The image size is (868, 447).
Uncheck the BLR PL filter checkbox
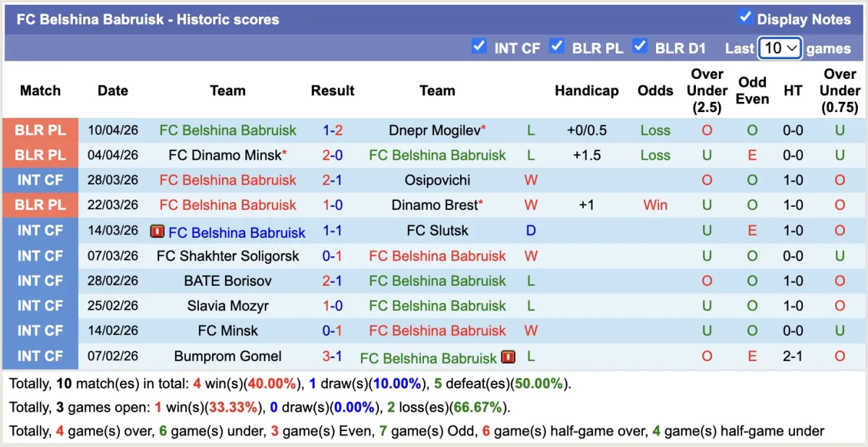tap(556, 47)
